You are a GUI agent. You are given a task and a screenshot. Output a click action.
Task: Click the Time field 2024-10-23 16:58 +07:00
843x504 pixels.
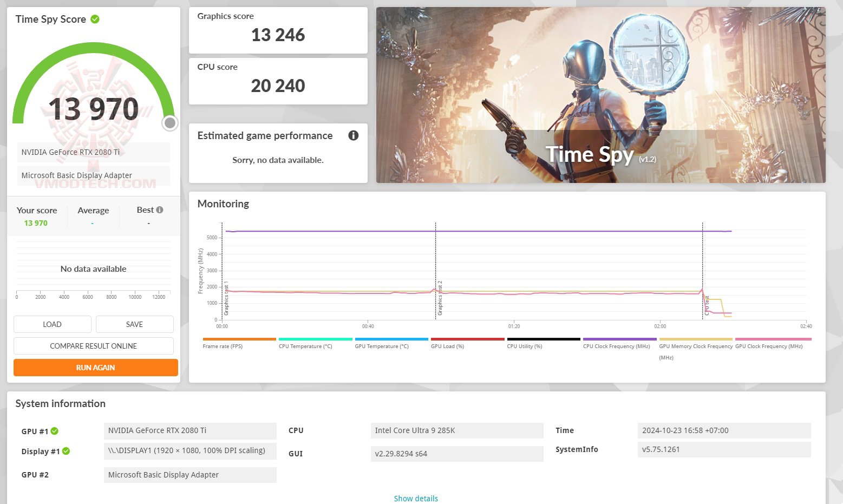tap(724, 431)
